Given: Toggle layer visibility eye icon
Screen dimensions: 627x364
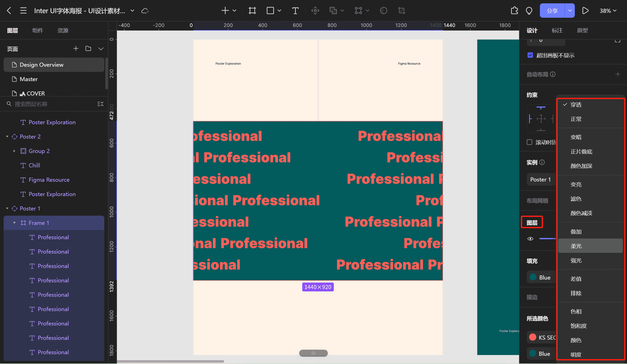Looking at the screenshot, I should click(530, 239).
